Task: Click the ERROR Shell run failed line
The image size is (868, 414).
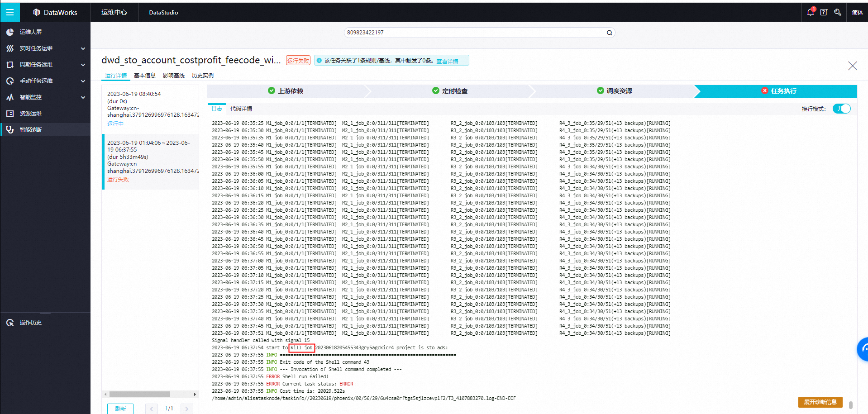Action: pos(270,376)
